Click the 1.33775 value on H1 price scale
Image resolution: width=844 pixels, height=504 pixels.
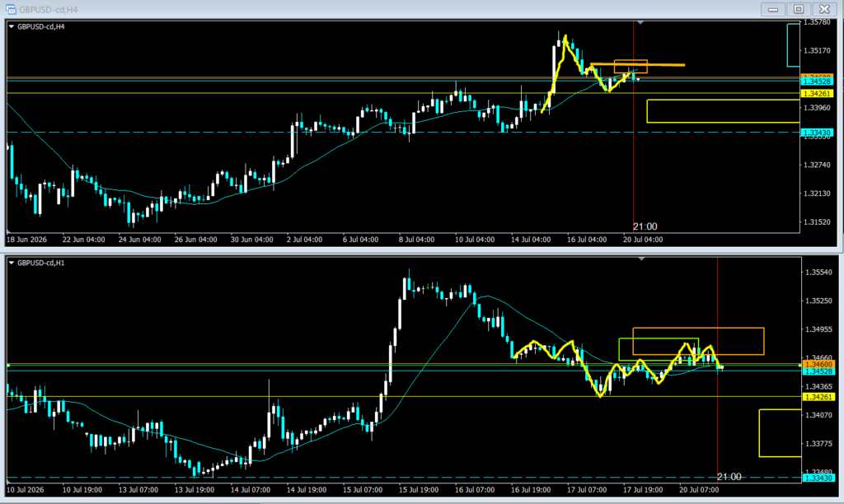point(818,443)
